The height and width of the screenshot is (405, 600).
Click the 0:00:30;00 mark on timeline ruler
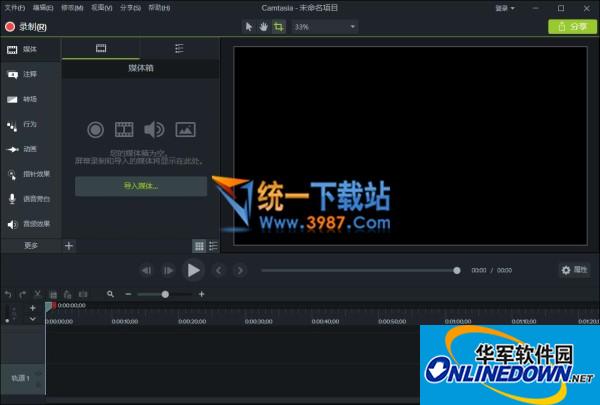tap(259, 322)
